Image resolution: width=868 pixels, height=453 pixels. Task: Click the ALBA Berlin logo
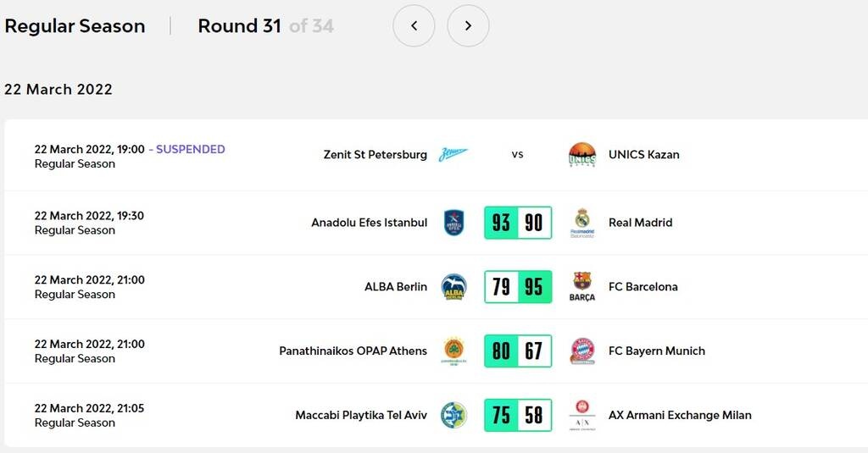[453, 287]
